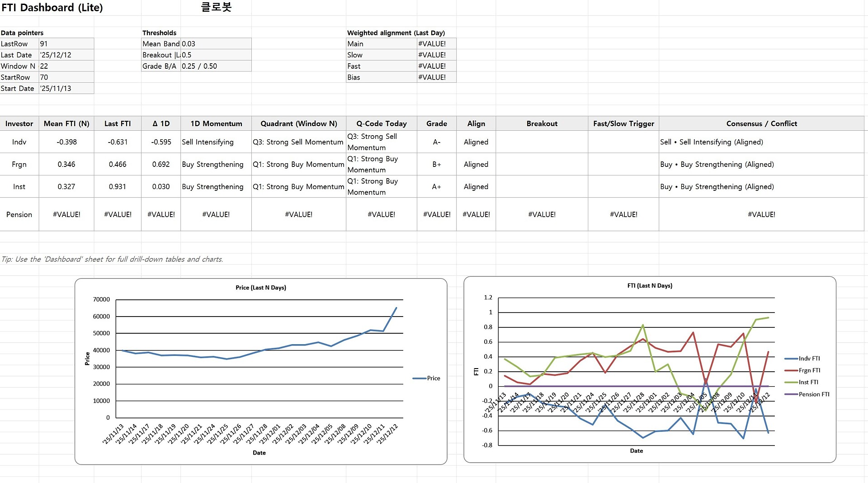Click the Mean Band value 0.03
Viewport: 868px width, 483px height.
(x=216, y=44)
